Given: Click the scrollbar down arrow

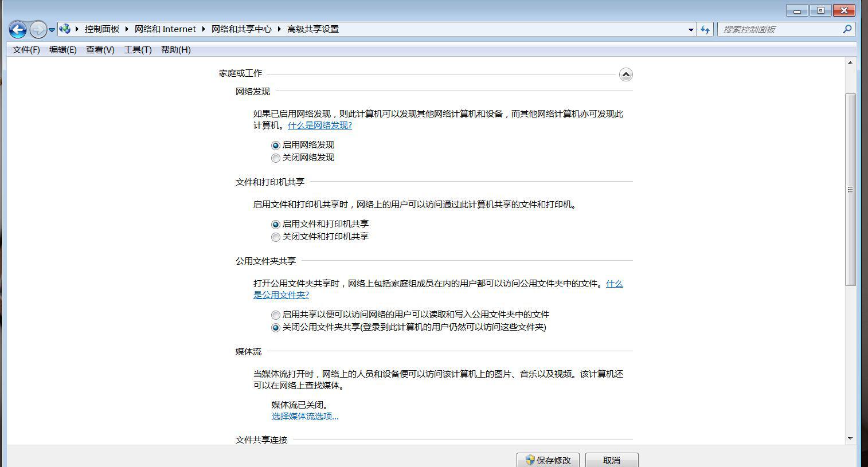Looking at the screenshot, I should tap(851, 438).
